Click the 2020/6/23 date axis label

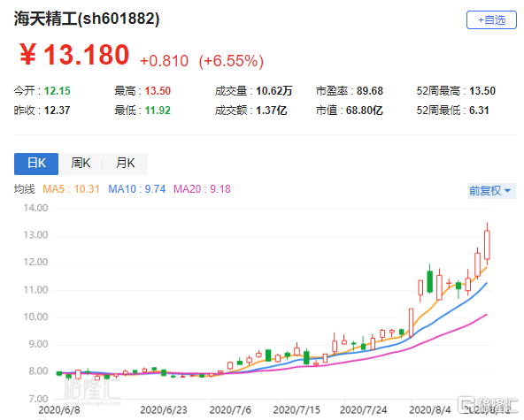[x=164, y=410]
